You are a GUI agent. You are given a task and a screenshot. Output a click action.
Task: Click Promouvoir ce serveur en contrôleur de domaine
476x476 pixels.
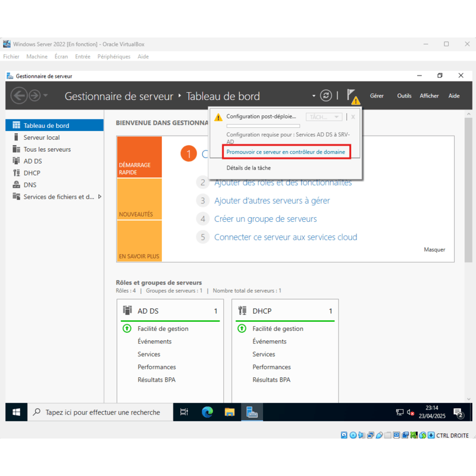286,152
